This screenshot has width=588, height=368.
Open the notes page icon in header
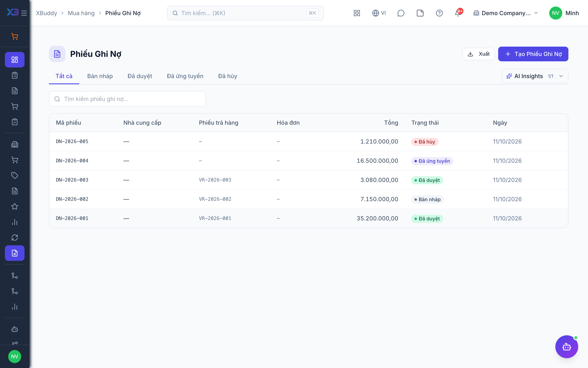pos(420,13)
